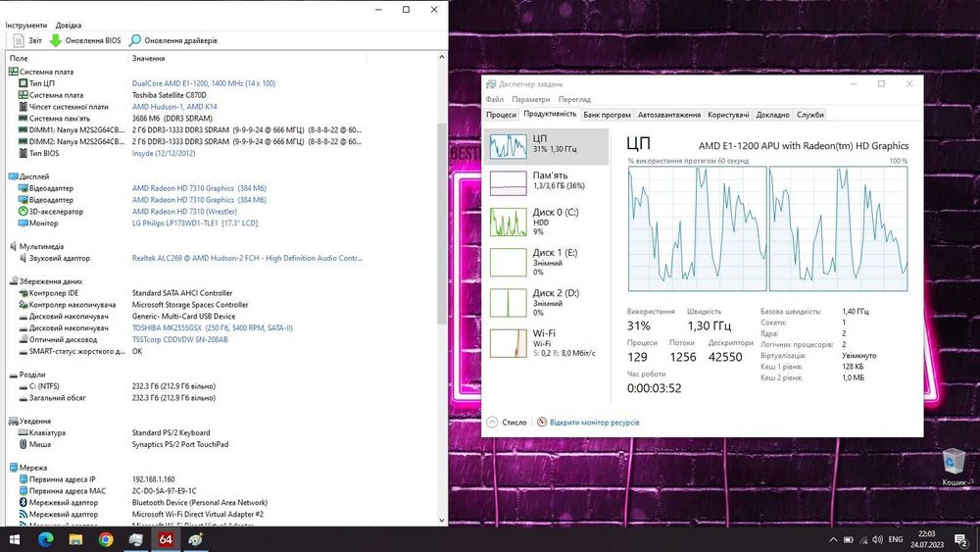Click the 3D-акселератор row icon
The height and width of the screenshot is (552, 980).
[x=24, y=212]
